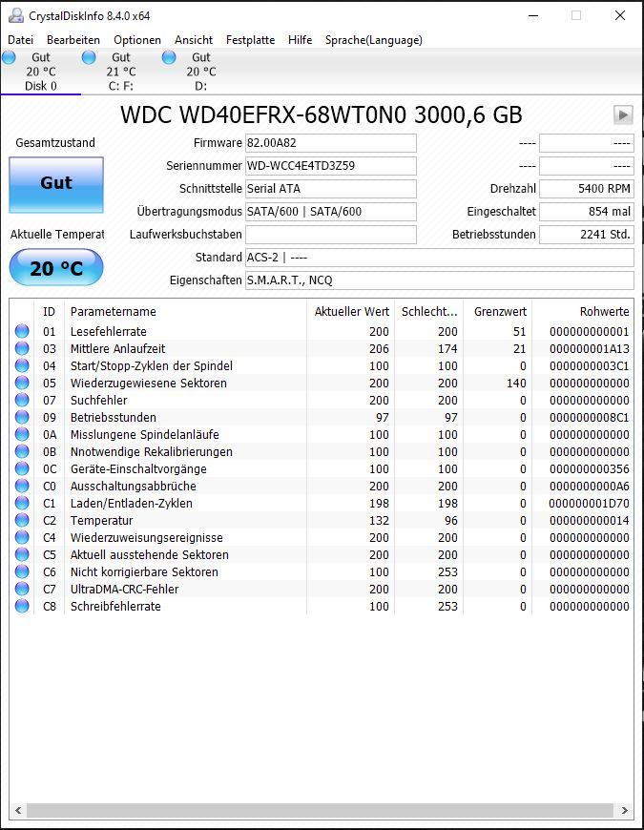Viewport: 644px width, 830px height.
Task: Click the 20 °C temperature button
Action: pyautogui.click(x=56, y=268)
